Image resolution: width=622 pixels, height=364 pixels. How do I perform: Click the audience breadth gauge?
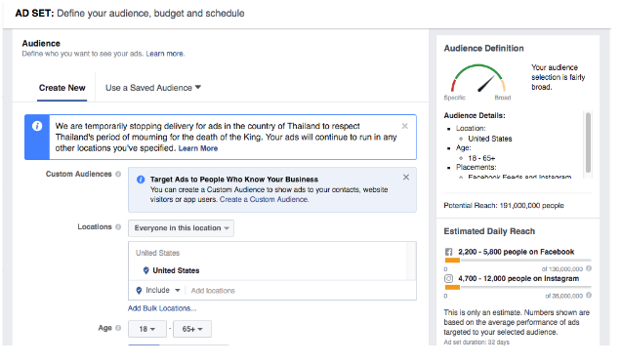pos(478,78)
